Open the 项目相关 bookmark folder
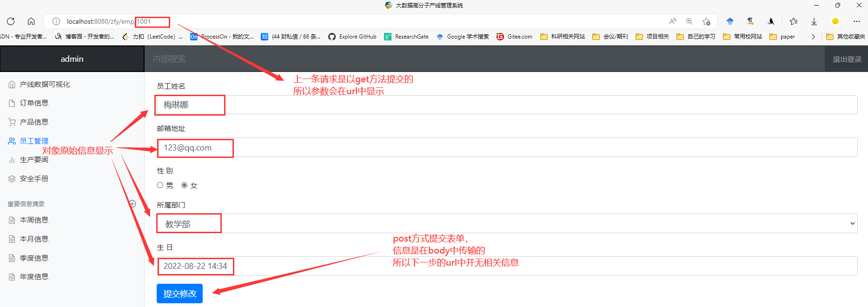The width and height of the screenshot is (868, 307). pos(652,37)
